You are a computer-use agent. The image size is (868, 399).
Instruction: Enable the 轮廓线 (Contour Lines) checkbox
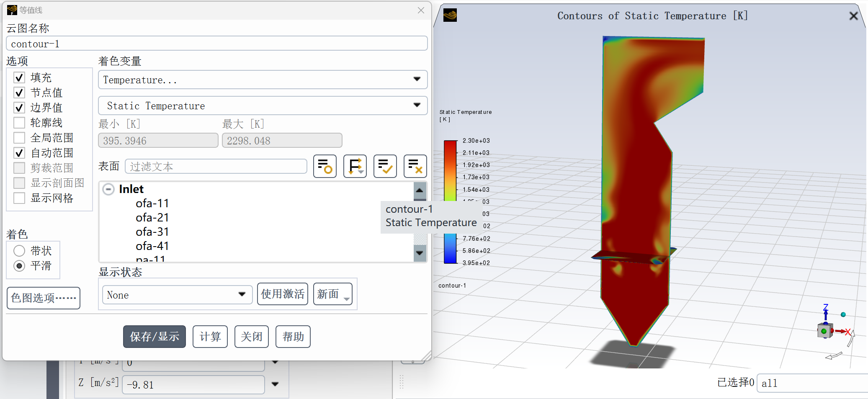(19, 123)
